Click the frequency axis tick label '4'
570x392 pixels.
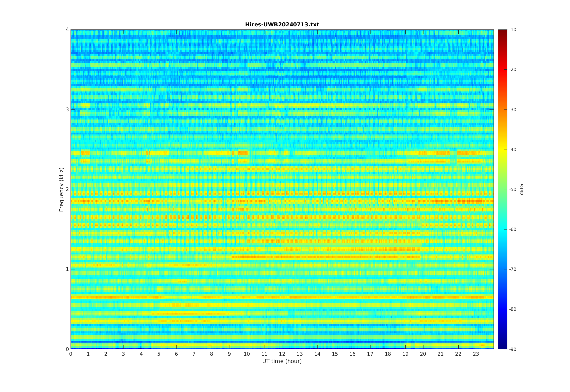pos(67,29)
